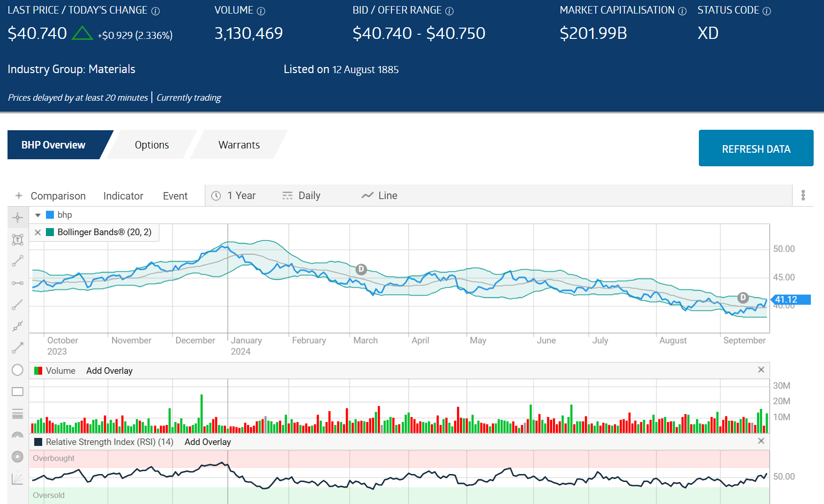Click the Oversold label in RSI panel
Viewport: 824px width, 504px height.
(x=49, y=495)
